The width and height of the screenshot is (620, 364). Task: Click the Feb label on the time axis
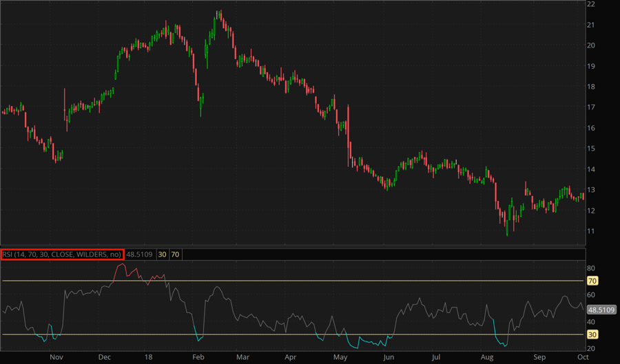(x=198, y=358)
